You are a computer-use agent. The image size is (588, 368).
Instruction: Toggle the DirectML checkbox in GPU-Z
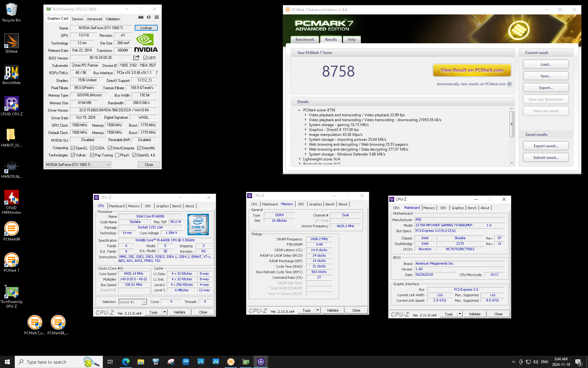tap(139, 148)
